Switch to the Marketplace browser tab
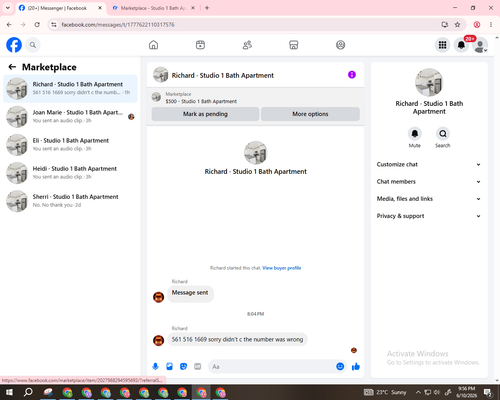This screenshot has width=500, height=400. click(153, 8)
